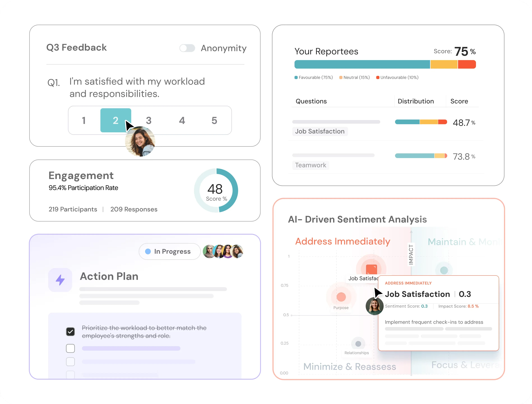This screenshot has height=404, width=532.
Task: Click the green bubble in Maintain & Monitor quadrant
Action: point(444,270)
